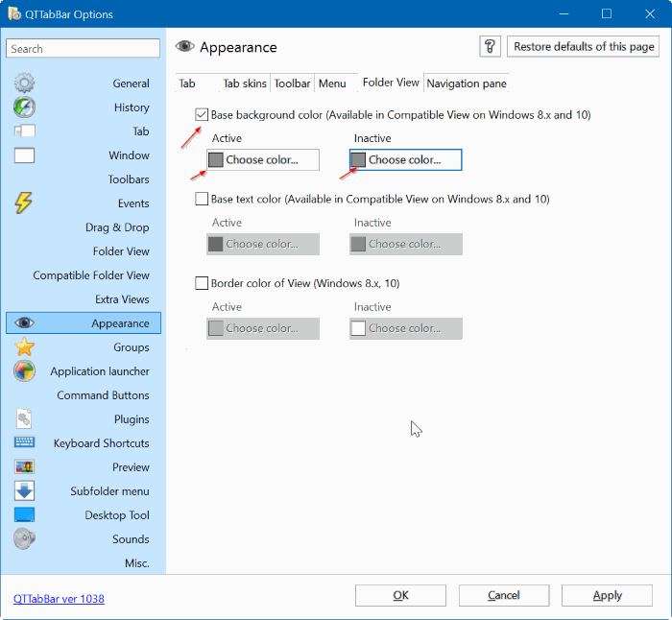
Task: Select the Folder View sidebar category
Action: tap(121, 251)
